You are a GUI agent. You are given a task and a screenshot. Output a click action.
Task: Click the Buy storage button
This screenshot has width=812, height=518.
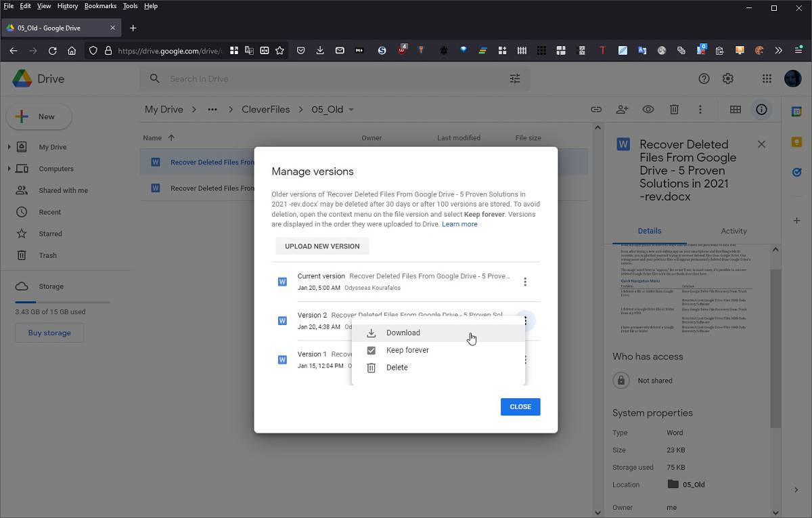click(x=49, y=332)
